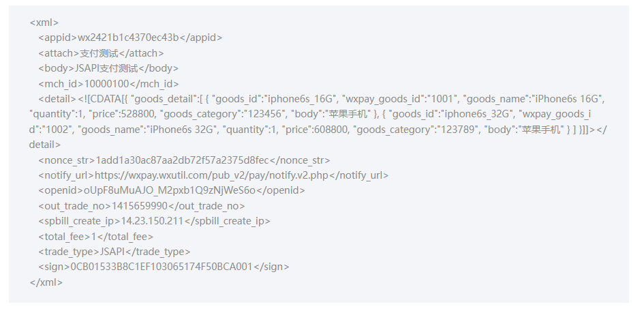Viewport: 644px width, 311px height.
Task: Click the body text JSAPI支付测试
Action: (x=106, y=68)
